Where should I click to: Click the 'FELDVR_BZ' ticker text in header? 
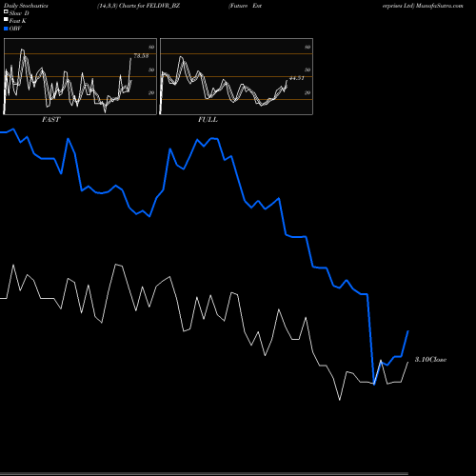163,6
